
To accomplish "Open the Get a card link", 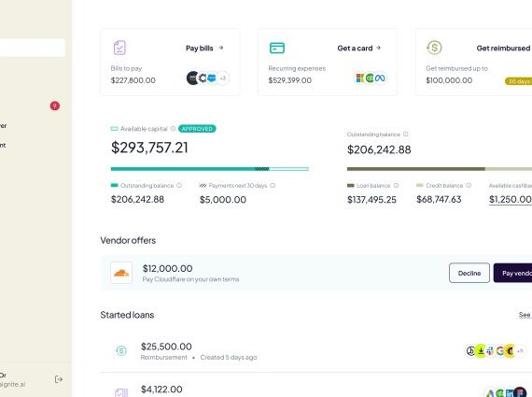I will click(359, 49).
